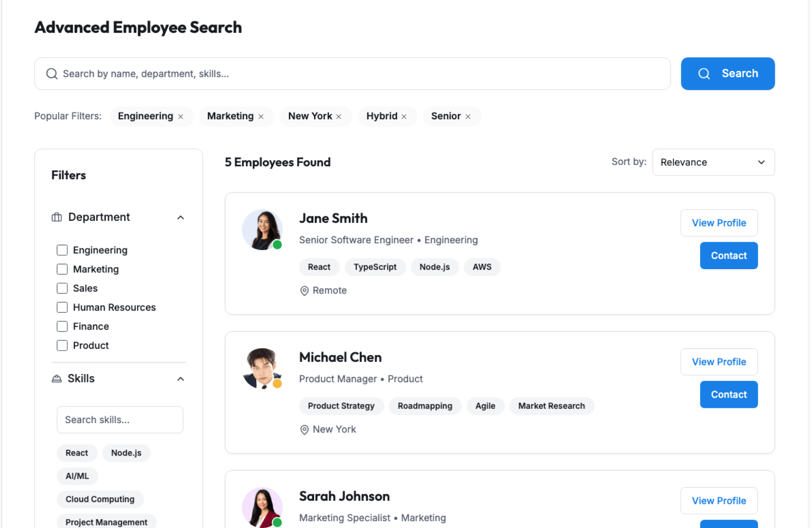Image resolution: width=812 pixels, height=528 pixels.
Task: Select the Cloud Computing skill tag
Action: click(100, 499)
